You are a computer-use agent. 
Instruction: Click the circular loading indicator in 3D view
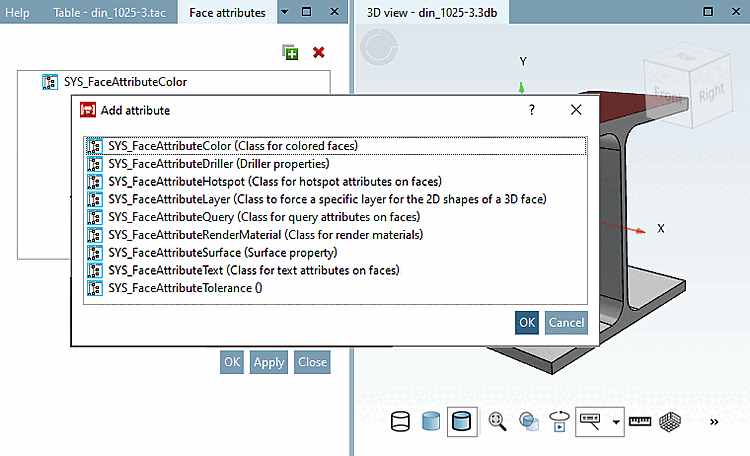tap(379, 47)
